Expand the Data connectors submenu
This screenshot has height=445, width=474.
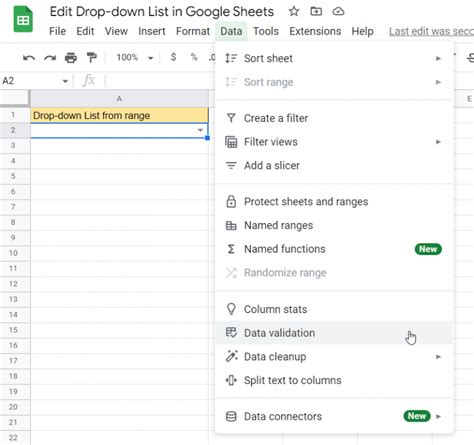point(438,416)
